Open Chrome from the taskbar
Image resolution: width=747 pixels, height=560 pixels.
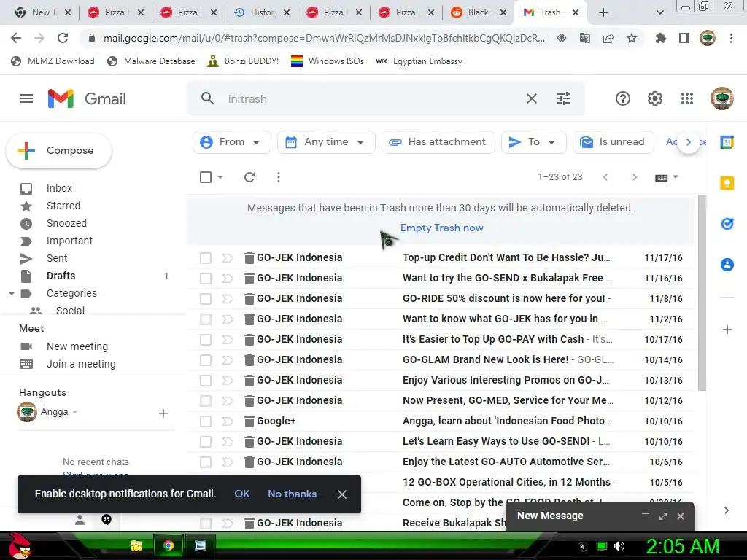click(169, 545)
